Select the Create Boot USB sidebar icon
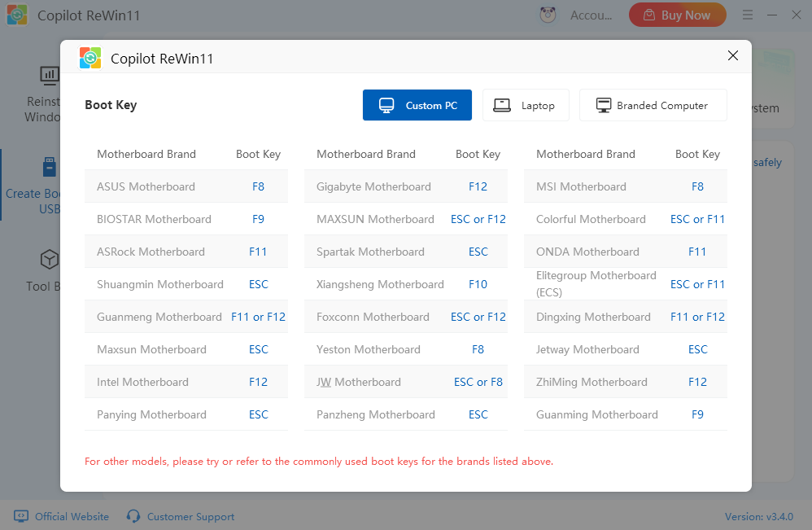This screenshot has height=530, width=812. [49, 168]
